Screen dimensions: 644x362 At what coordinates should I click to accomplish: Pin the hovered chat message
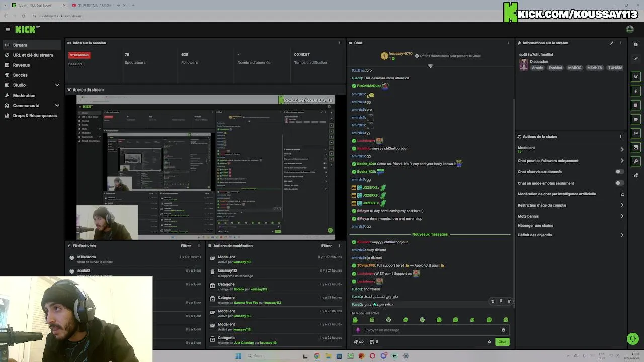coord(501,301)
